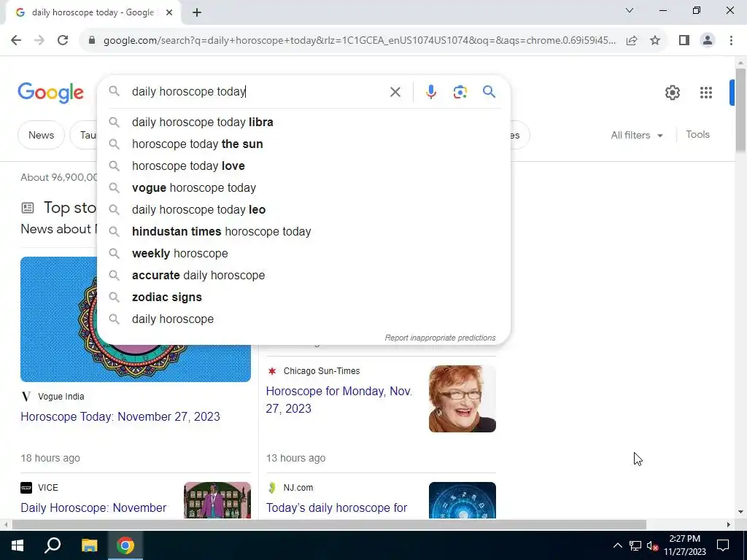The width and height of the screenshot is (747, 560).
Task: Reload the page with the refresh icon
Action: click(63, 41)
